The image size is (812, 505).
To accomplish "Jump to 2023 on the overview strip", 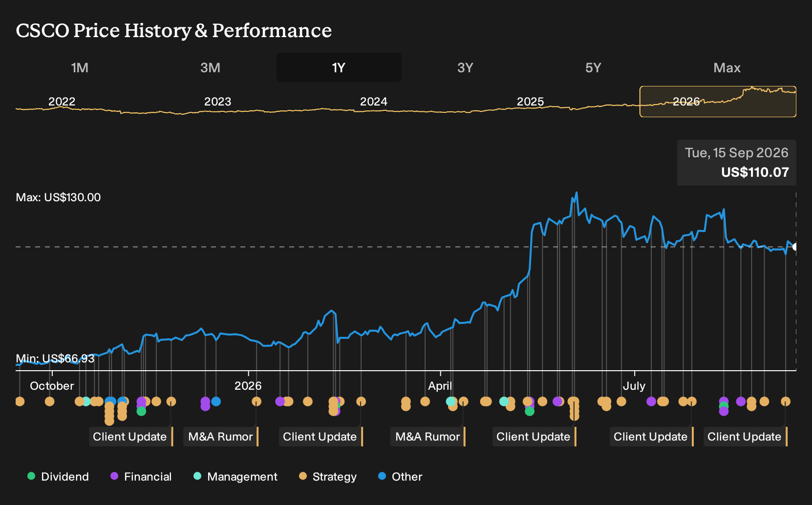I will click(x=217, y=102).
